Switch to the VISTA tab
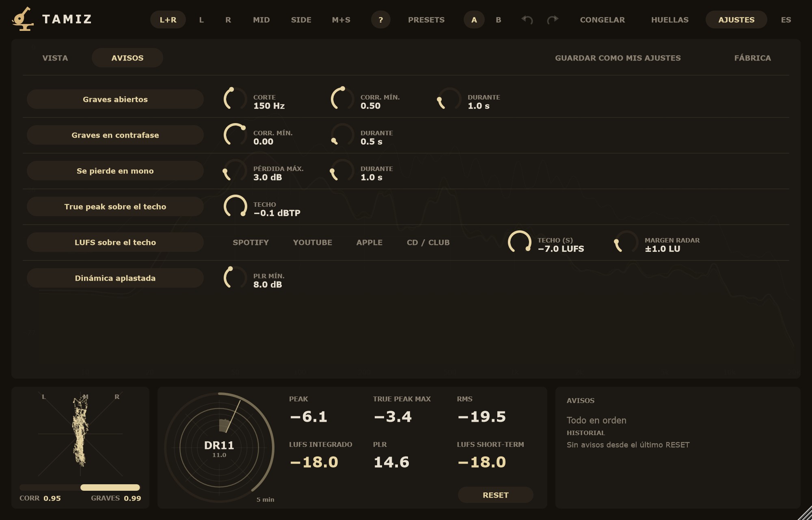The width and height of the screenshot is (812, 520). (x=55, y=58)
